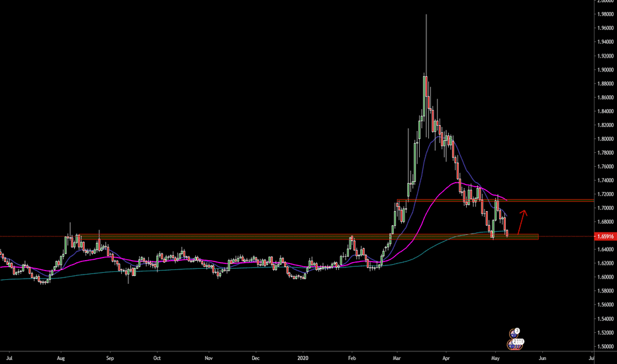Click the Jun label on time axis
This screenshot has width=617, height=364.
(x=542, y=358)
